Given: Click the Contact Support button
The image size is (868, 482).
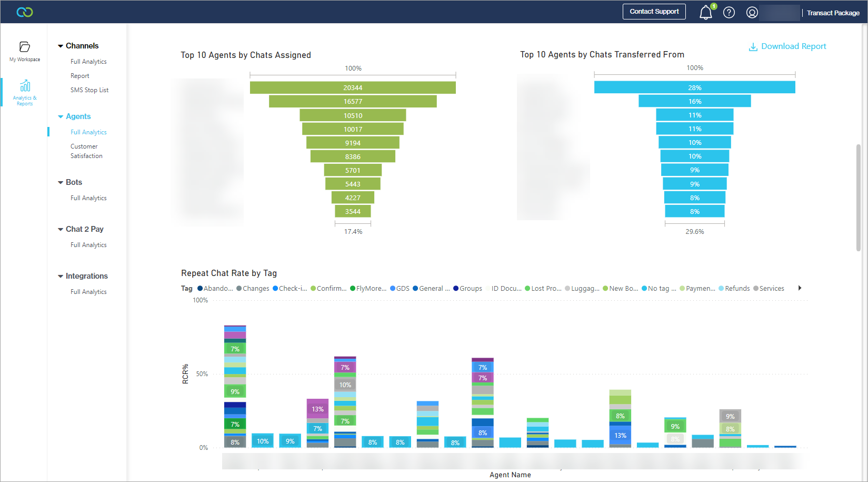Looking at the screenshot, I should point(654,12).
